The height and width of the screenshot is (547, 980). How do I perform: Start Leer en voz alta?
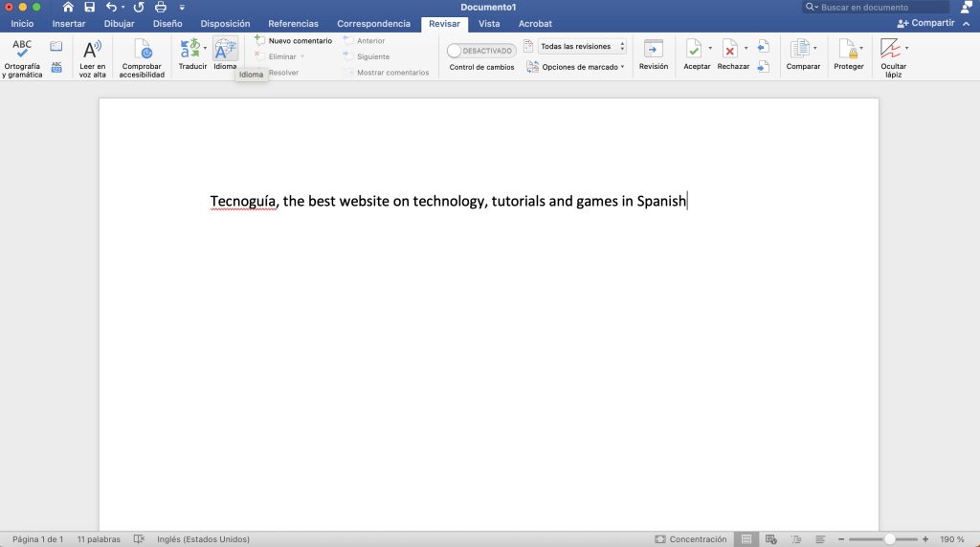click(x=93, y=58)
